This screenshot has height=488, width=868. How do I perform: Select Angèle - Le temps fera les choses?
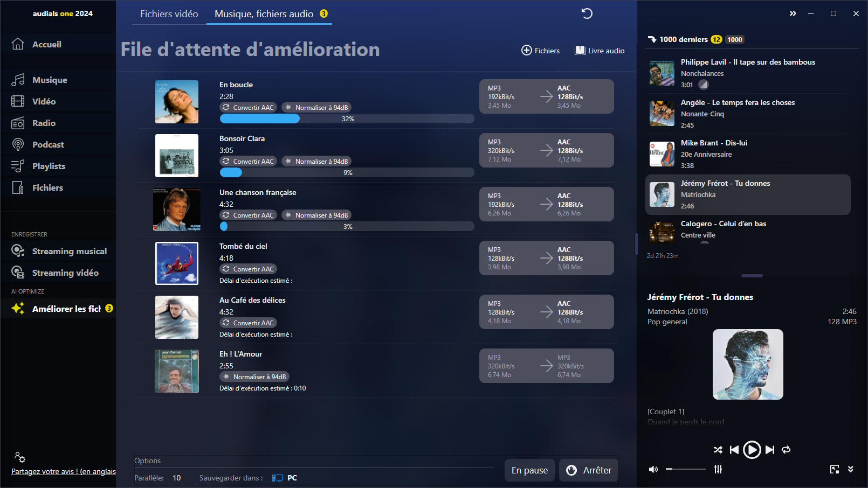coord(748,114)
